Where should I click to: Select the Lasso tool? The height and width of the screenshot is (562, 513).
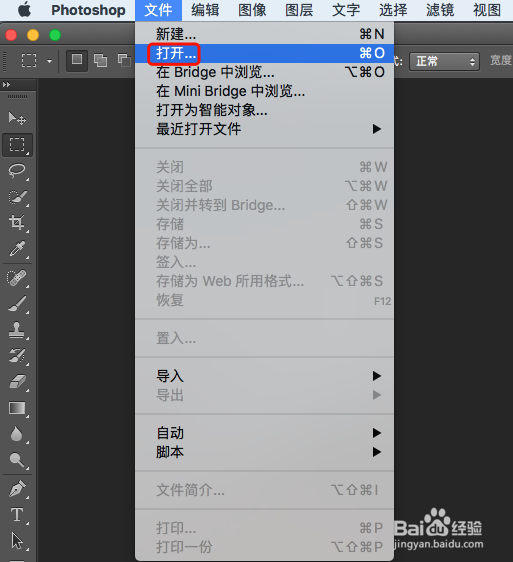pyautogui.click(x=17, y=171)
